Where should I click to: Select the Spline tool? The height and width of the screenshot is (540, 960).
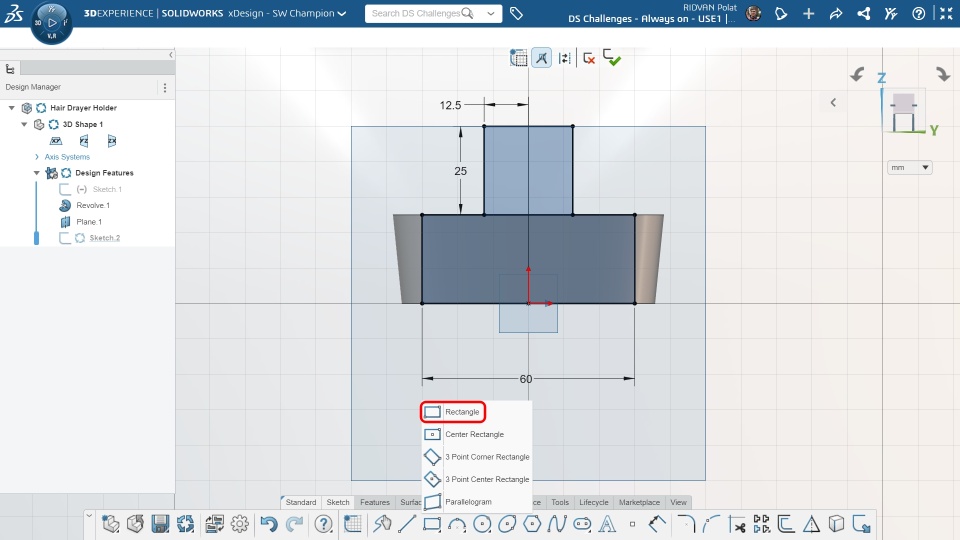click(557, 524)
